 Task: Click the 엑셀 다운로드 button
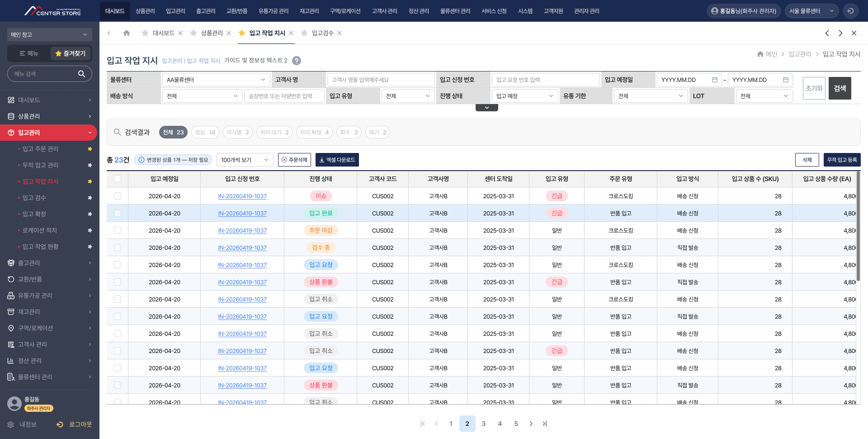click(x=337, y=160)
